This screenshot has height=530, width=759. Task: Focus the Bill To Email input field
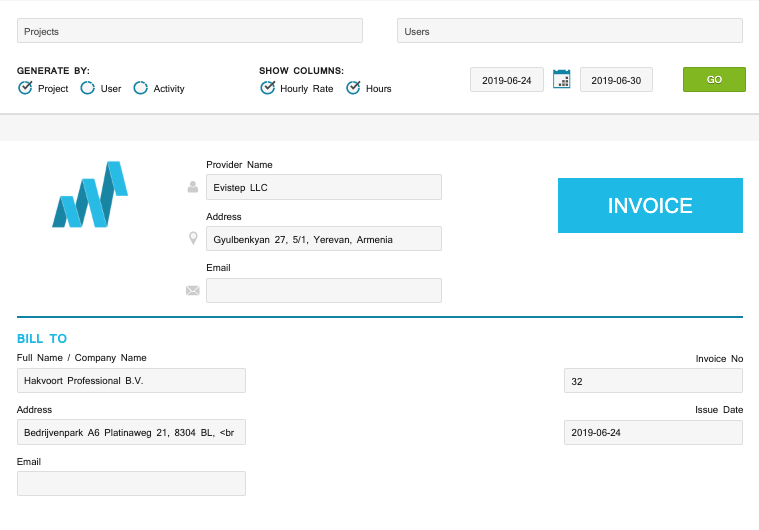131,484
